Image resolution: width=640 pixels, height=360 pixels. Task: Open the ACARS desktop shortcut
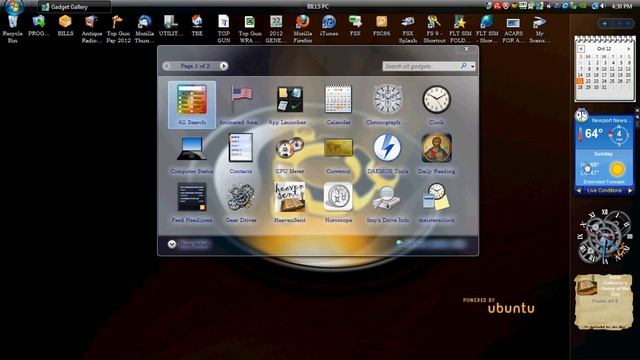coord(513,29)
